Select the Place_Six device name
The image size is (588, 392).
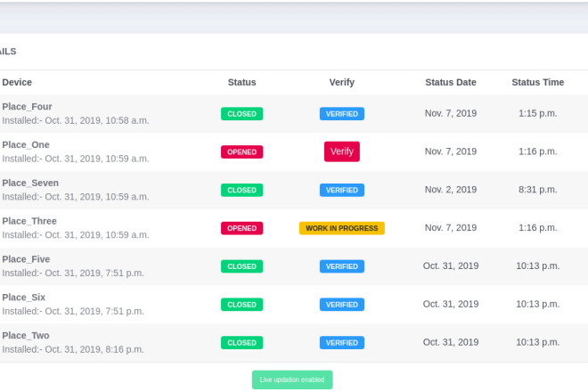click(x=24, y=298)
